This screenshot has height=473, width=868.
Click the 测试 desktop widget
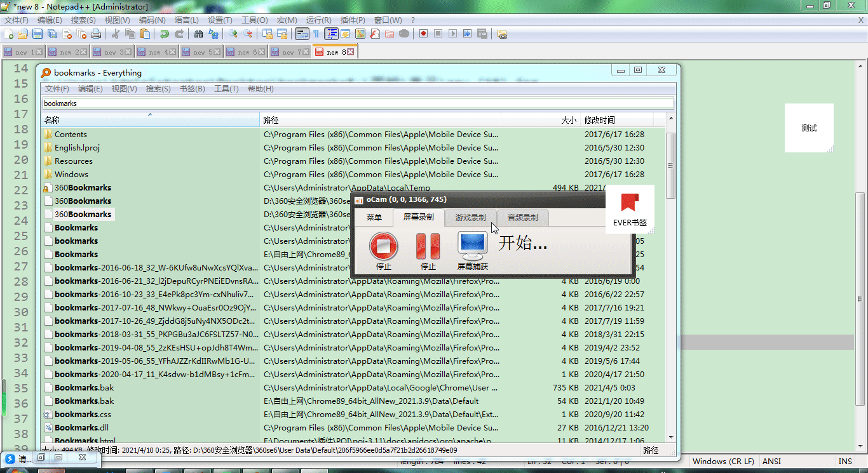click(809, 128)
